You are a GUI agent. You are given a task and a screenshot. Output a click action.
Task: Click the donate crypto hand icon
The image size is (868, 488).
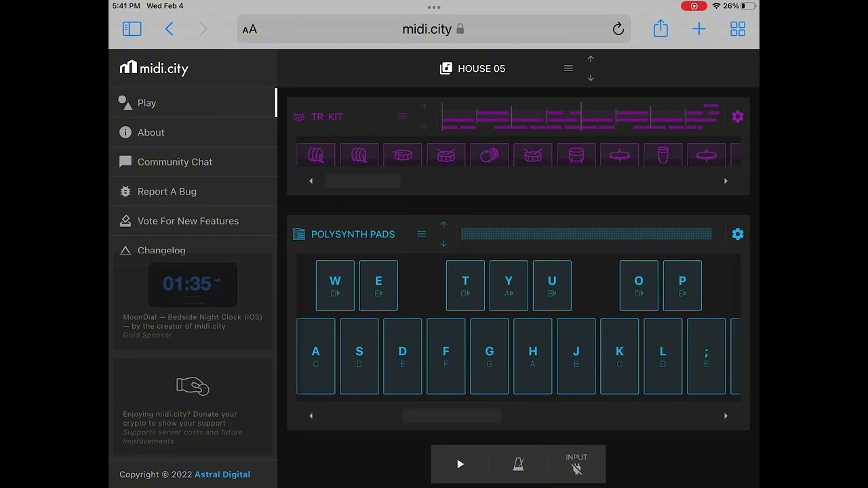(193, 386)
